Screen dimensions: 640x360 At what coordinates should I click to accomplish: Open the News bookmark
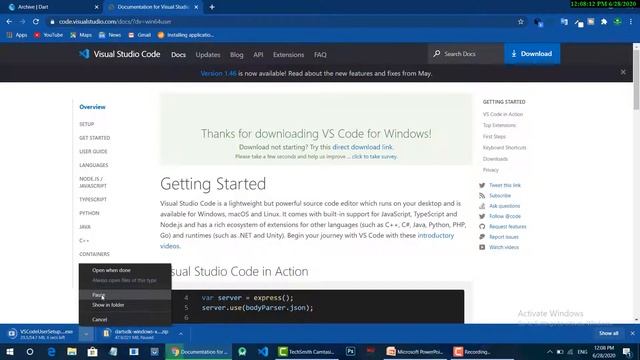coord(110,35)
